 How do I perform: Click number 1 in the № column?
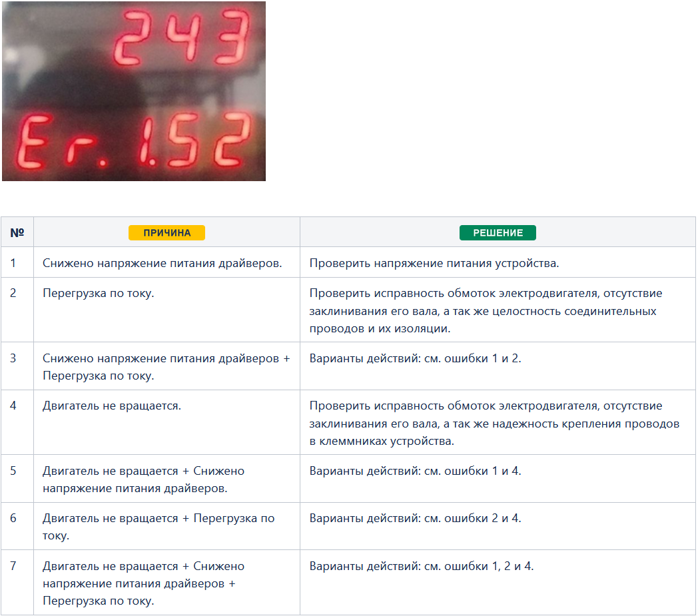coord(13,263)
